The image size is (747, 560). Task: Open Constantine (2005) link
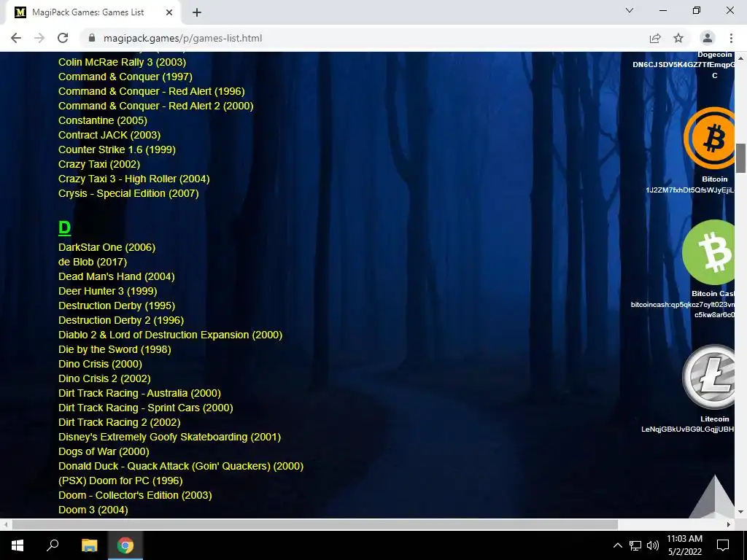pyautogui.click(x=102, y=120)
